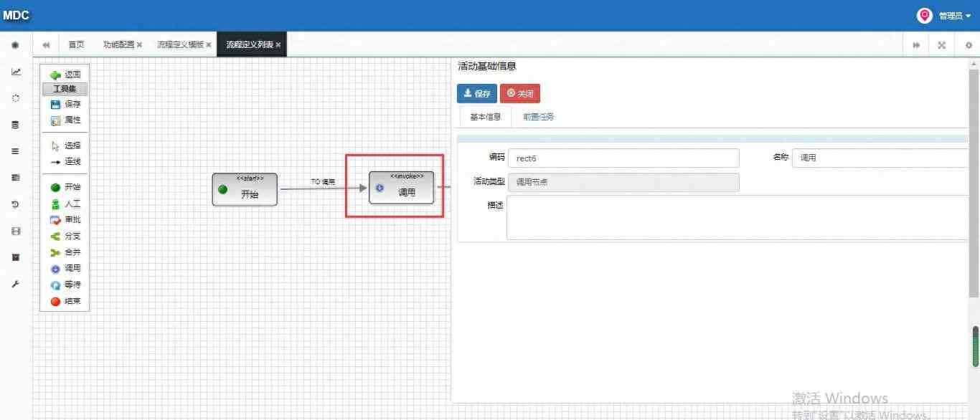Open tab settings gear at top right

coord(968,44)
